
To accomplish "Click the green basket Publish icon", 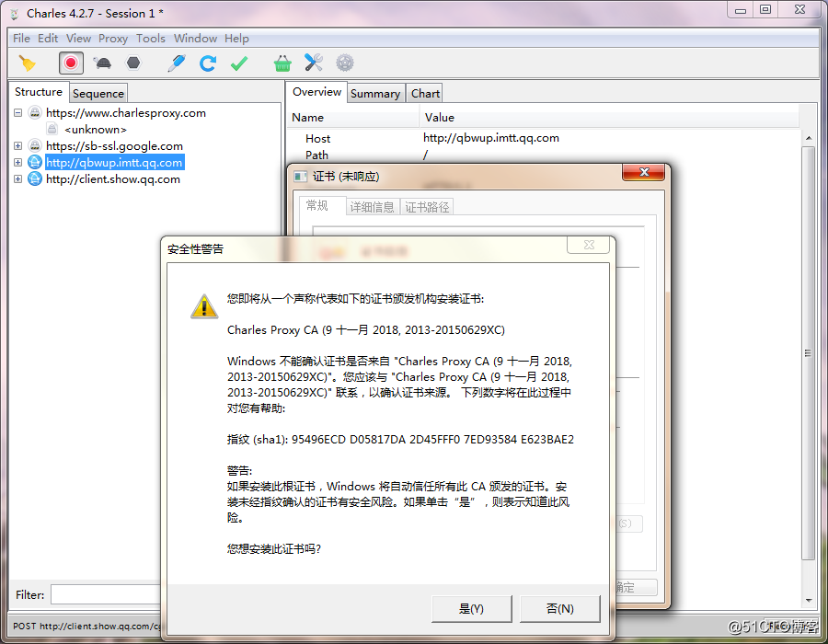I will tap(282, 63).
